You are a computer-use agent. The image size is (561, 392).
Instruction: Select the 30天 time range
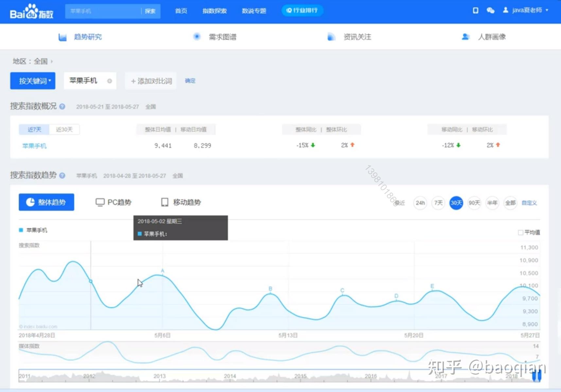click(456, 203)
